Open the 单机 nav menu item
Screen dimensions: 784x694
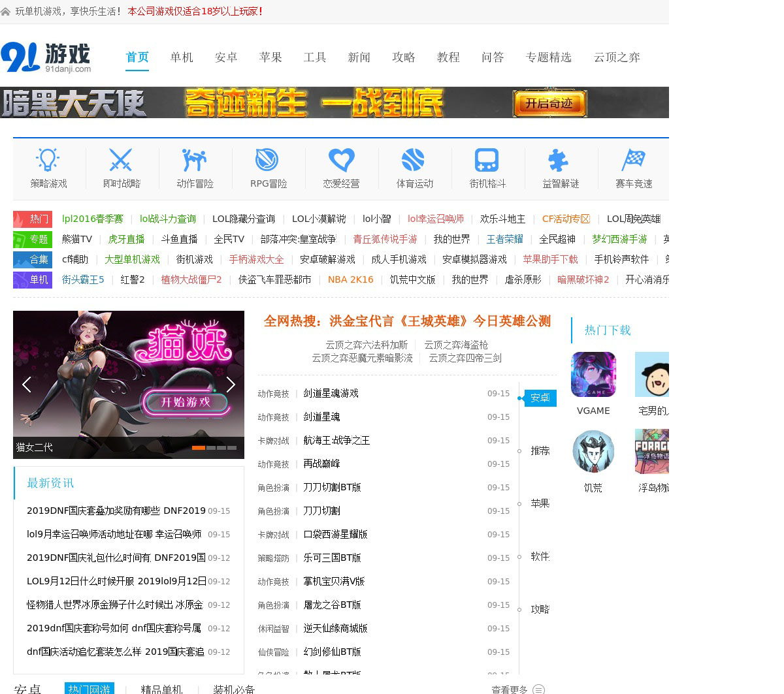pos(182,57)
